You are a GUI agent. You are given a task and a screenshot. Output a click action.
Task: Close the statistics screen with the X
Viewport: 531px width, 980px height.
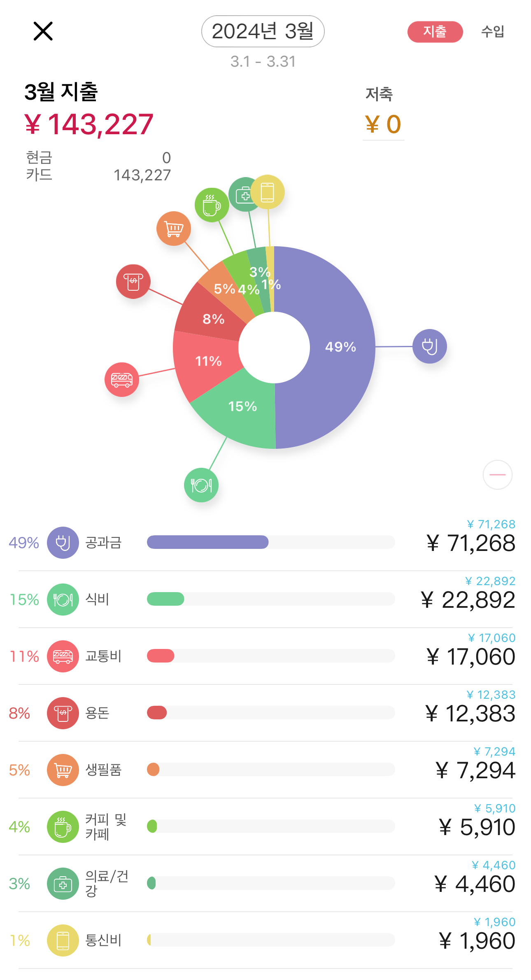click(43, 31)
